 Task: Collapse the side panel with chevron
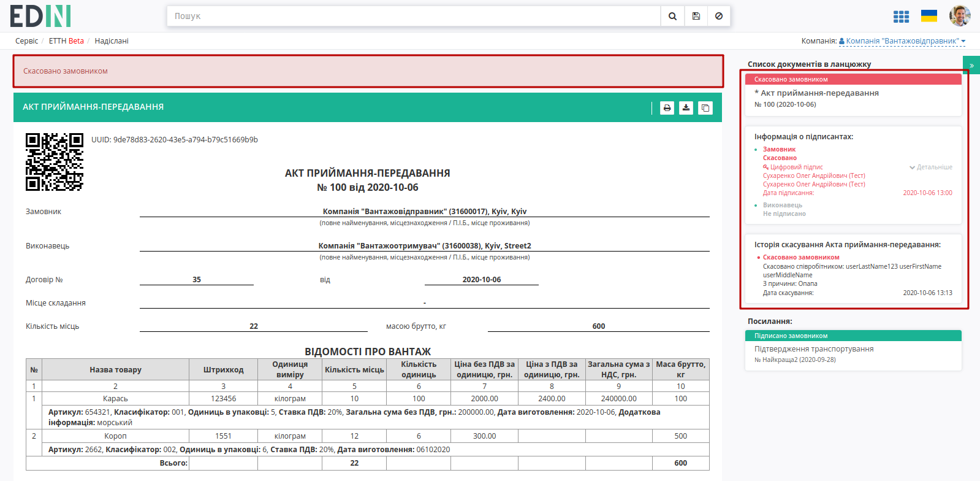pyautogui.click(x=971, y=65)
